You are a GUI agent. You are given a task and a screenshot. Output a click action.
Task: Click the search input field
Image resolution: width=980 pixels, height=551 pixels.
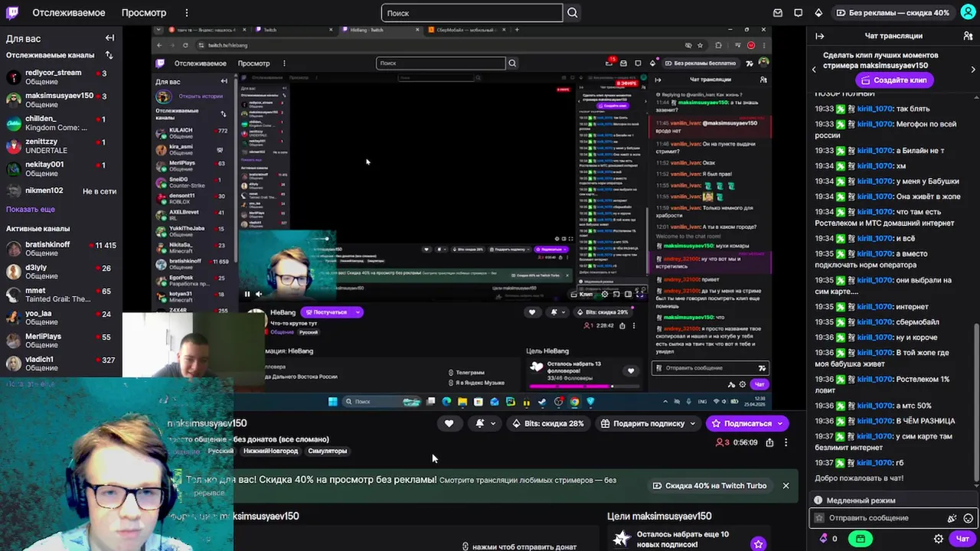point(472,13)
